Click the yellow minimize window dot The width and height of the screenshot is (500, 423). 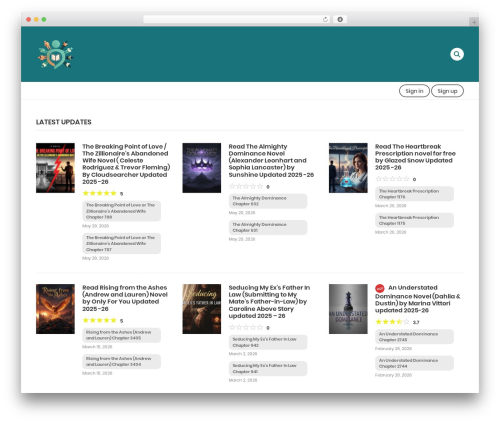pyautogui.click(x=36, y=19)
